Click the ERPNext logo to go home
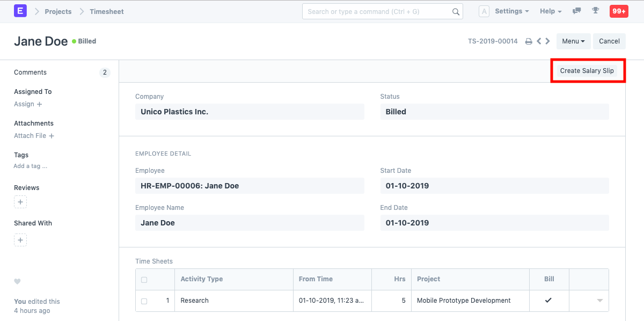 (x=20, y=11)
